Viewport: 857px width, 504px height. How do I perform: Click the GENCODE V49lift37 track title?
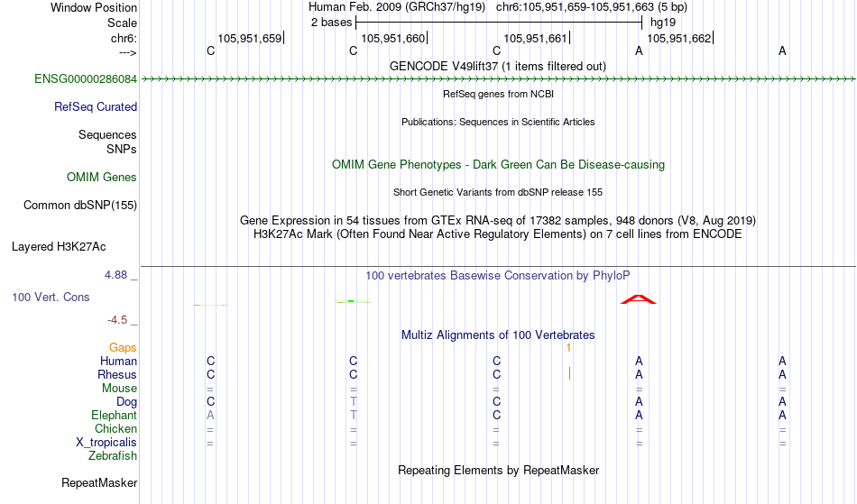(497, 66)
